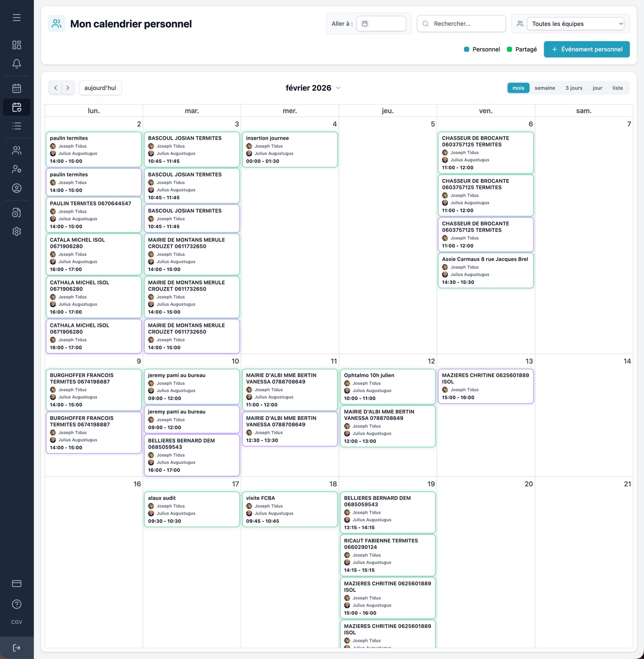Open the task list icon in sidebar

pos(17,126)
